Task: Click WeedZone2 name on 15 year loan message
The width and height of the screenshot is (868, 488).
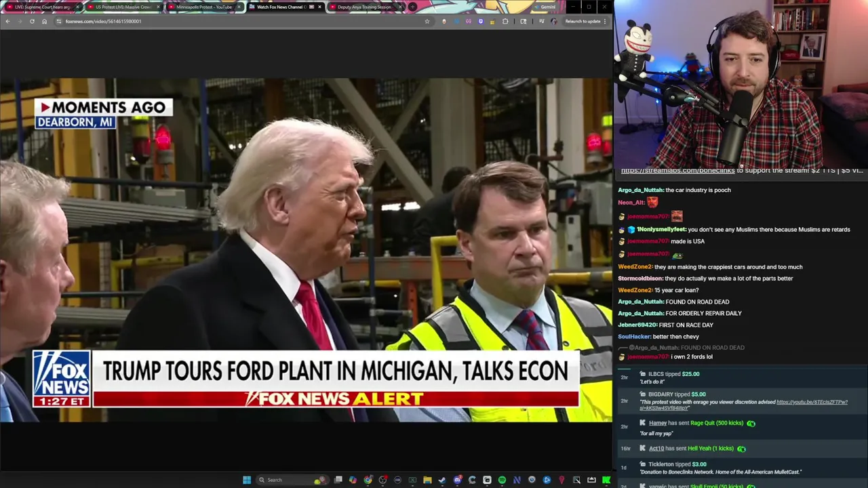Action: click(635, 290)
